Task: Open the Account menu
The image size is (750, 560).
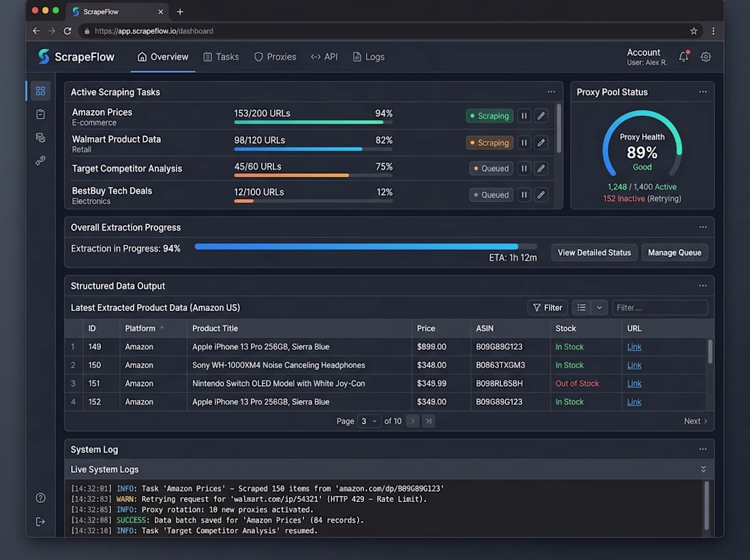Action: pyautogui.click(x=646, y=57)
